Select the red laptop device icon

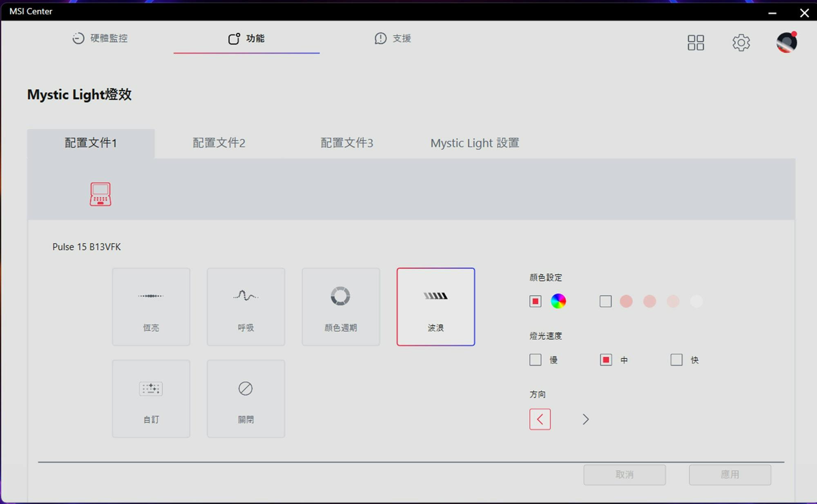pyautogui.click(x=100, y=194)
